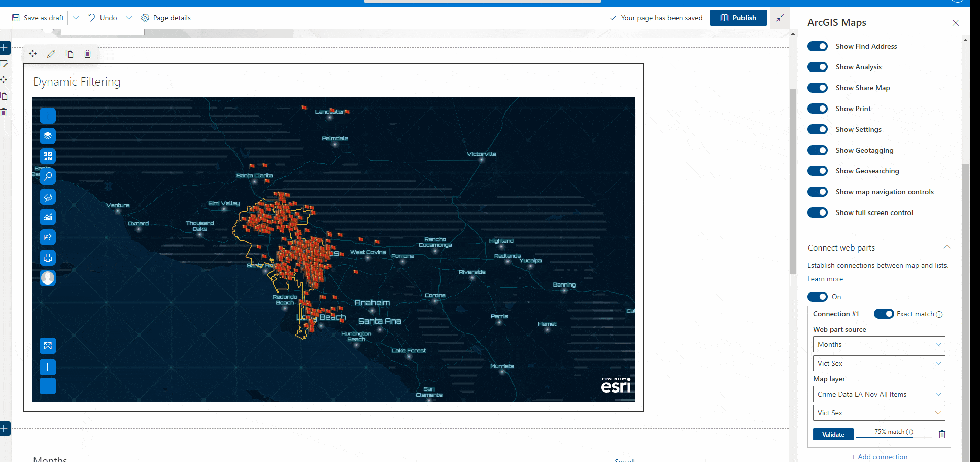Add a new section above the map
Viewport: 980px width, 462px height.
tap(4, 48)
